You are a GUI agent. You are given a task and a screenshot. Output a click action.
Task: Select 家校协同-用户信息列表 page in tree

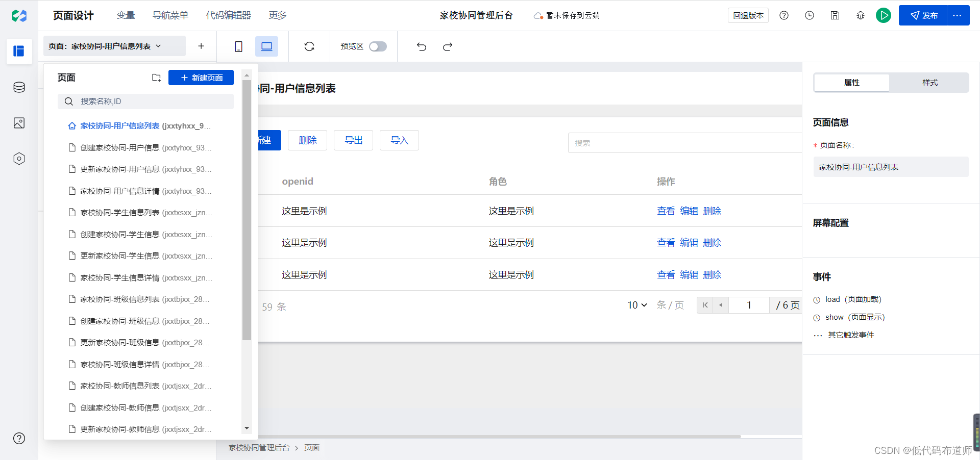[x=139, y=126]
